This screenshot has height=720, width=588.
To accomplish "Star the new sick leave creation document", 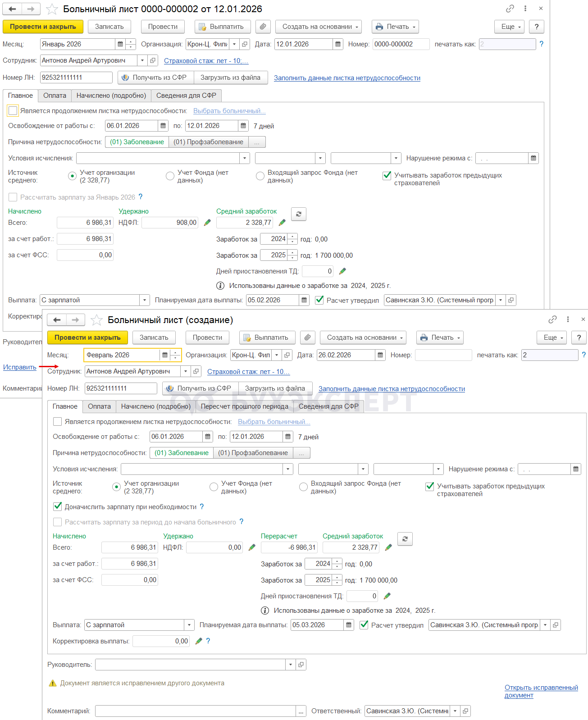I will 96,320.
